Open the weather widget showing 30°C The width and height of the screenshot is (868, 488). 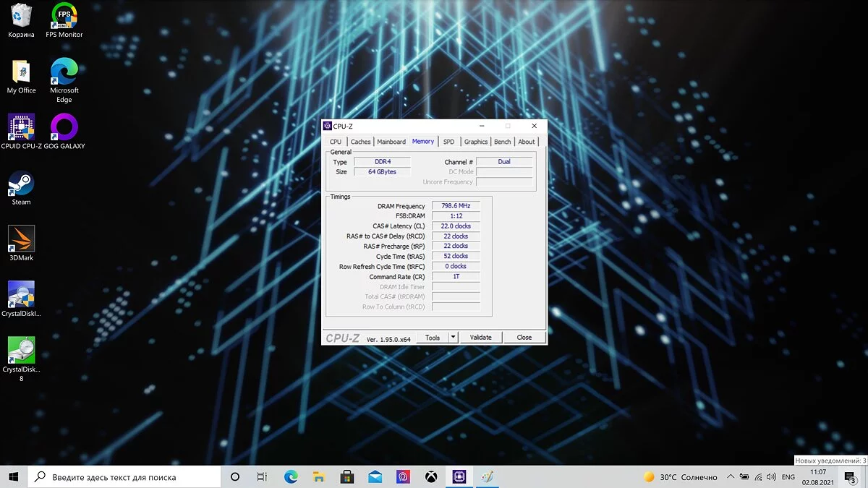point(680,477)
